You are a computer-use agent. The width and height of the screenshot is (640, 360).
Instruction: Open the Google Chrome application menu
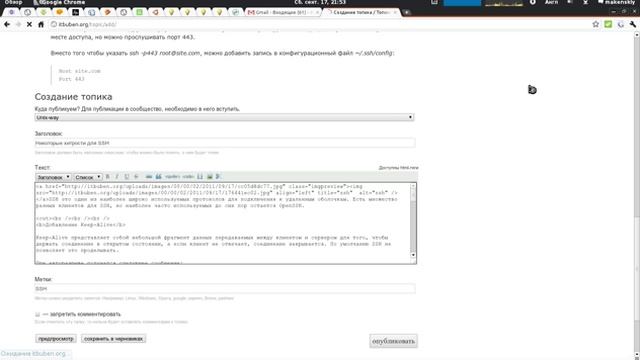click(59, 2)
